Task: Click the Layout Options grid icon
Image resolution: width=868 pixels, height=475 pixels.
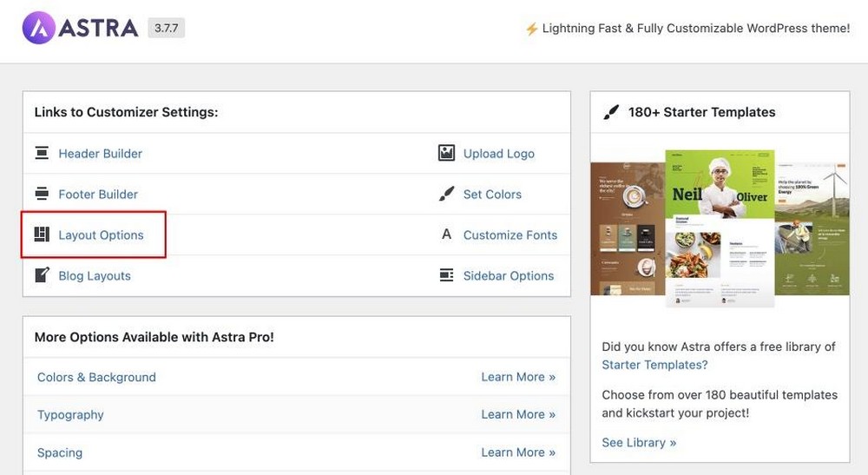Action: tap(42, 234)
